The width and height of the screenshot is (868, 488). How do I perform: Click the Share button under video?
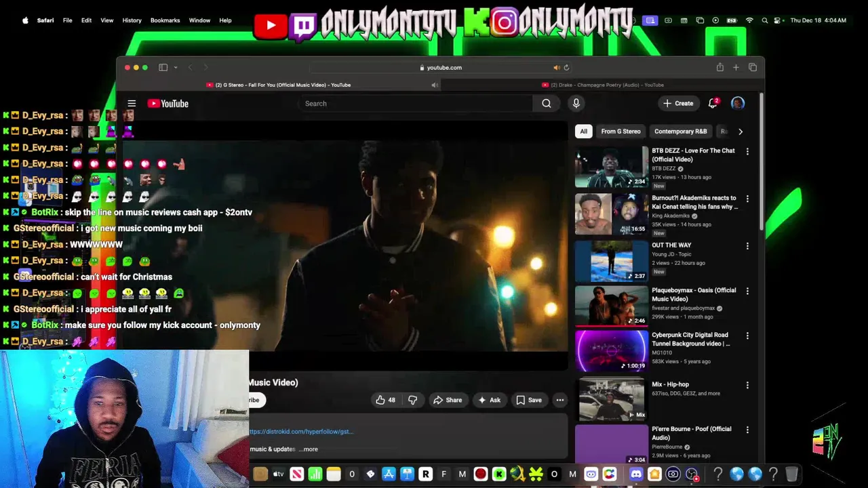(x=448, y=400)
